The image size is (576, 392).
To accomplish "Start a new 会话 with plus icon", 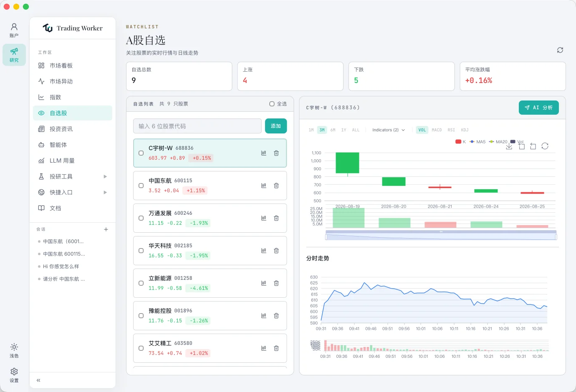I will [106, 229].
